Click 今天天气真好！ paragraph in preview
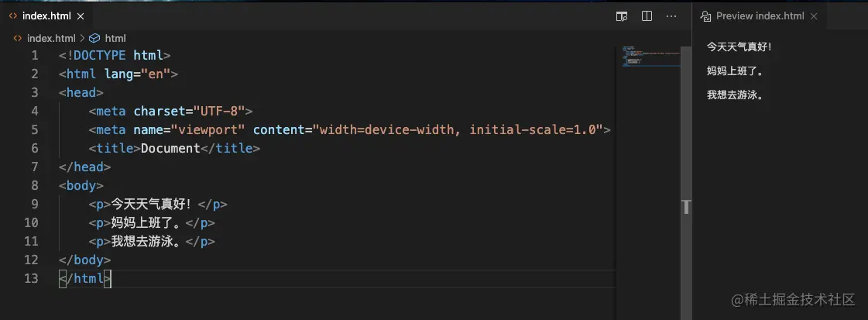This screenshot has width=868, height=320. (x=739, y=46)
